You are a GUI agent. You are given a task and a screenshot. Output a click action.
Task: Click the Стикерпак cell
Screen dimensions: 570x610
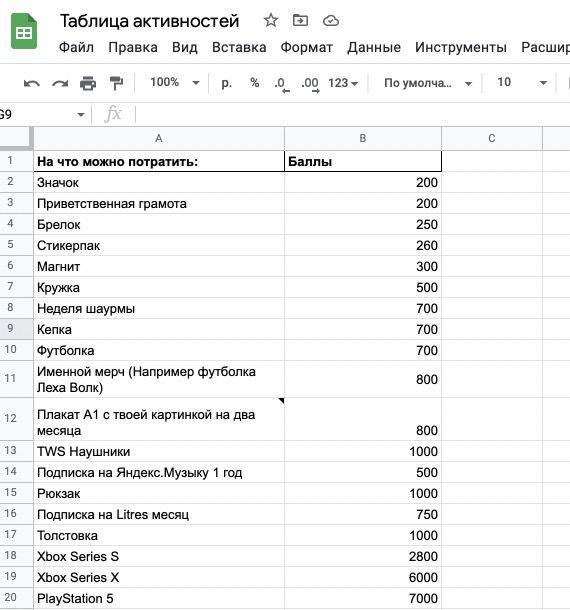pos(159,245)
